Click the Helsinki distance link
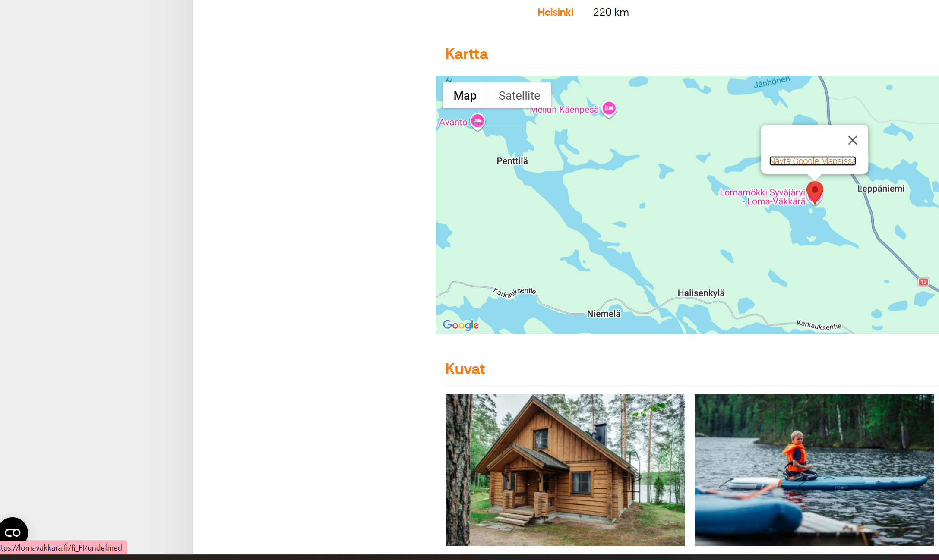939x560 pixels. point(555,12)
